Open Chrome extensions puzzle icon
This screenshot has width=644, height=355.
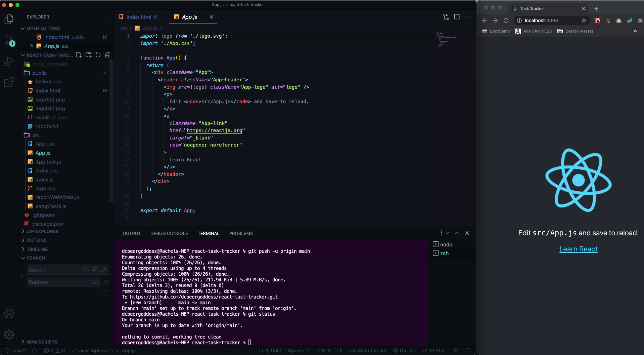(x=640, y=21)
